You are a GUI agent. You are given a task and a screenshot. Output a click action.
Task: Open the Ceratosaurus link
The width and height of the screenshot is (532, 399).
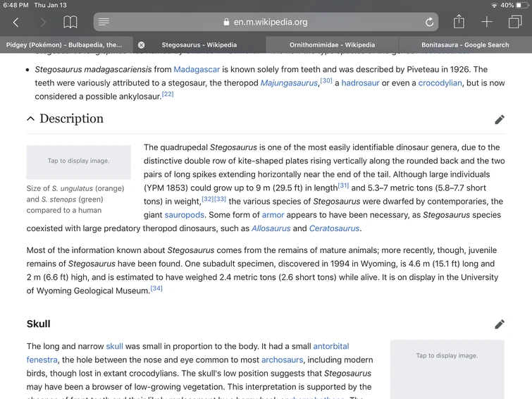click(334, 228)
